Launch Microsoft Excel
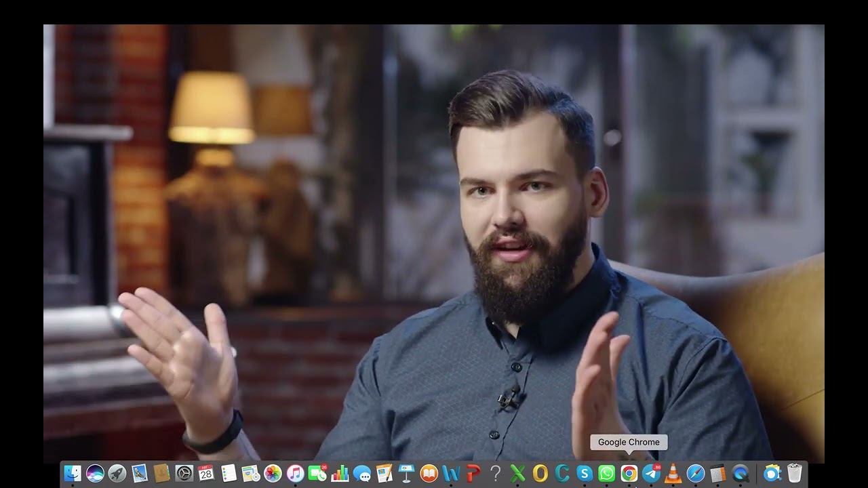 click(517, 473)
